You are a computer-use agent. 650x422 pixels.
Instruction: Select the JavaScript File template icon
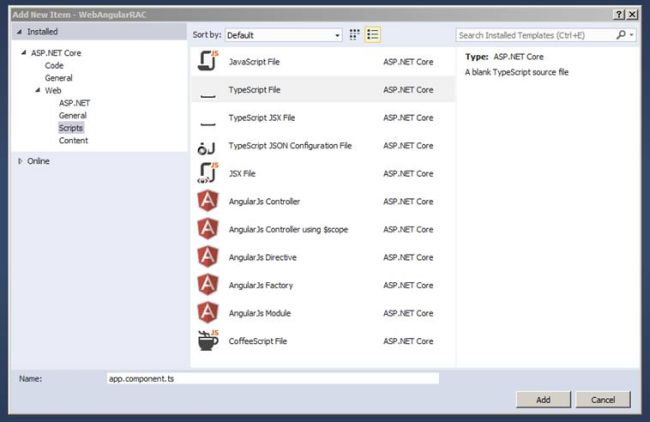tap(208, 62)
